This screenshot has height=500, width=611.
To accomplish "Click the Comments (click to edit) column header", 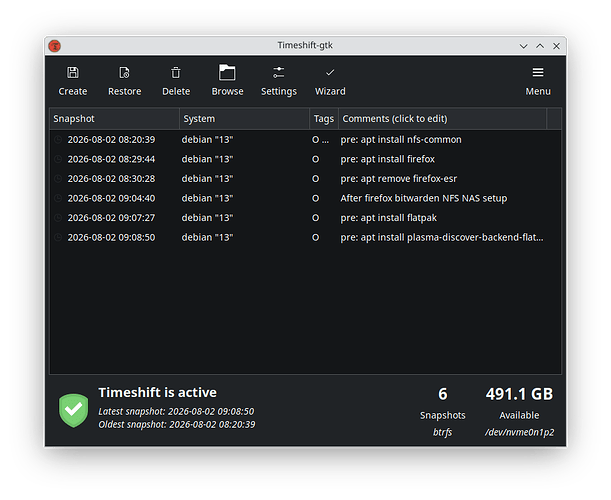I will tap(442, 118).
